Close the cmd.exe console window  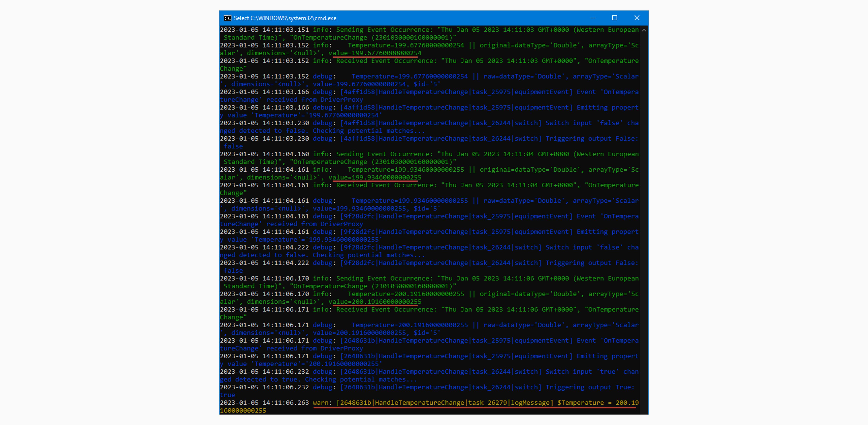pos(637,18)
